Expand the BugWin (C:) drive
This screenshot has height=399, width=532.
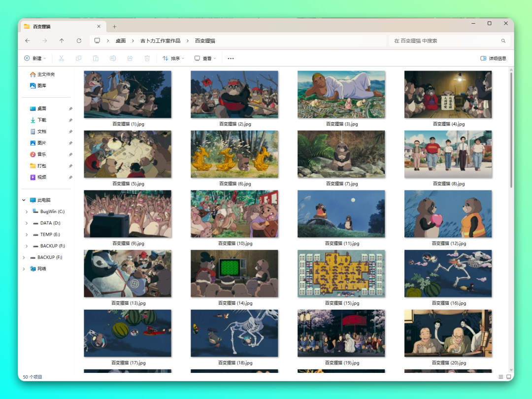pos(27,212)
